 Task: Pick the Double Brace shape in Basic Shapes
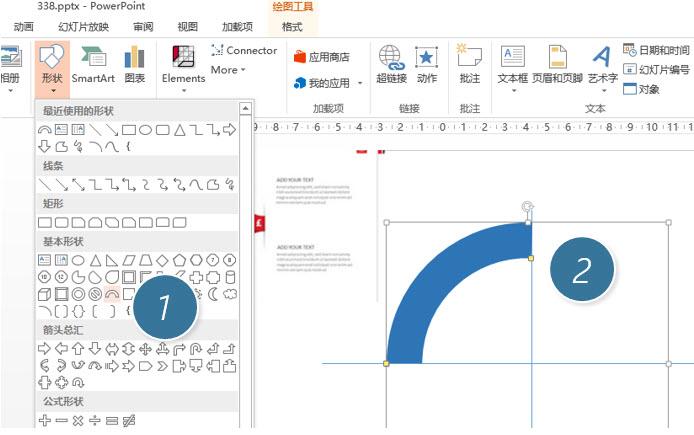pyautogui.click(x=78, y=311)
